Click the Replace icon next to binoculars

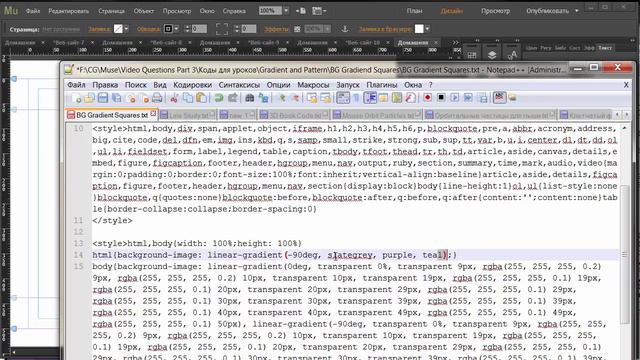[x=264, y=98]
